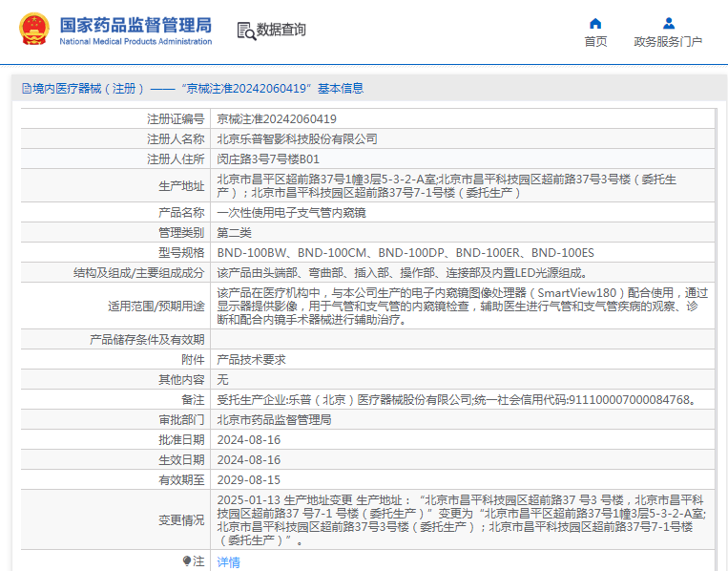Click the 政务服务门户 user icon
The image size is (728, 571).
pyautogui.click(x=669, y=23)
